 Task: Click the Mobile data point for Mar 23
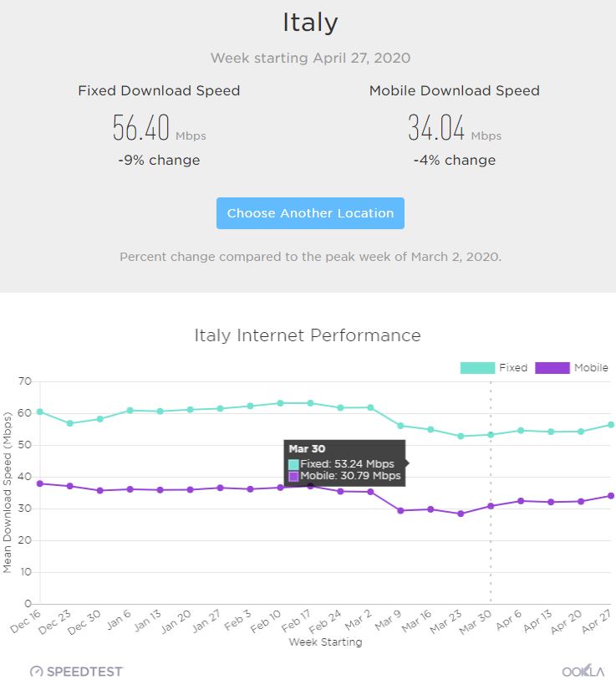[461, 514]
